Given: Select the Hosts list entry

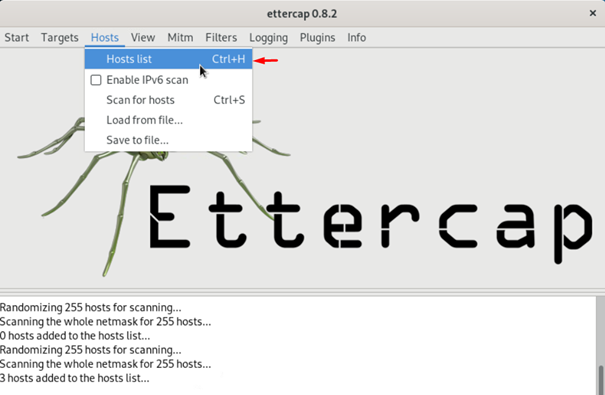Looking at the screenshot, I should tap(168, 59).
